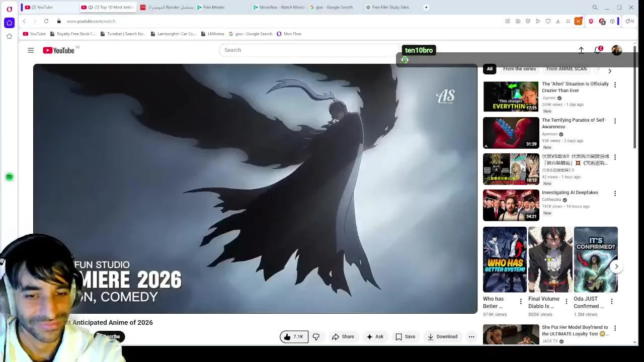644x362 pixels.
Task: Ask about this video
Action: point(375,337)
